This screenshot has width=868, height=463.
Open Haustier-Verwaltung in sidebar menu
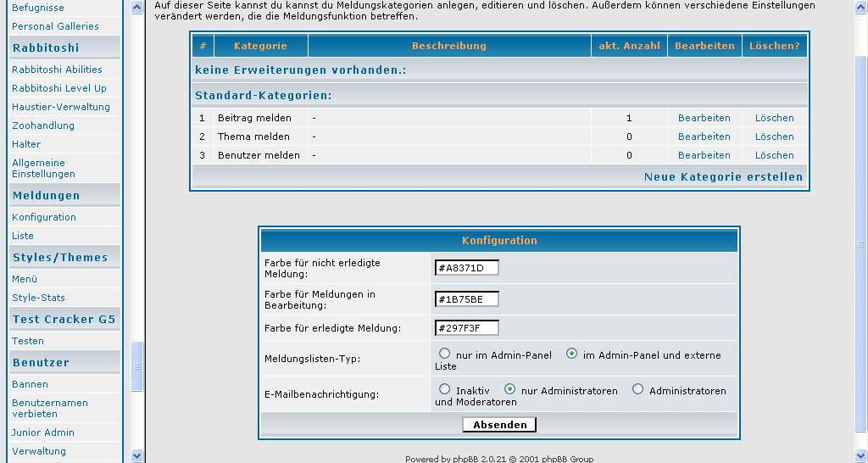point(61,107)
